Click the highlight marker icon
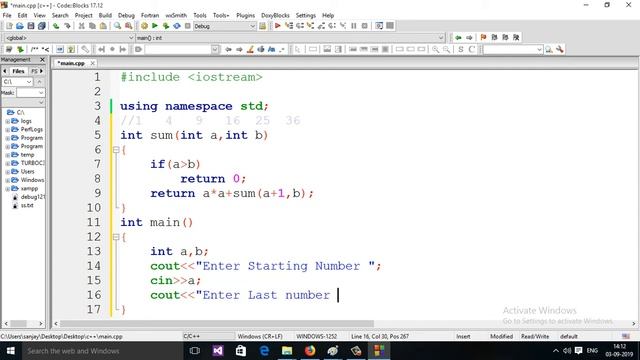This screenshot has width=640, height=360. pyautogui.click(x=250, y=49)
